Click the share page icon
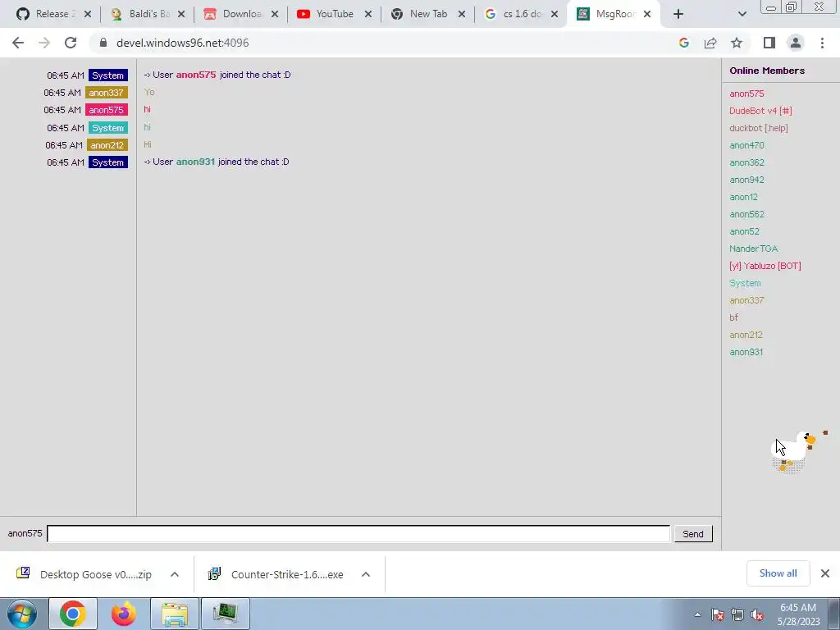This screenshot has width=840, height=630. [x=710, y=43]
